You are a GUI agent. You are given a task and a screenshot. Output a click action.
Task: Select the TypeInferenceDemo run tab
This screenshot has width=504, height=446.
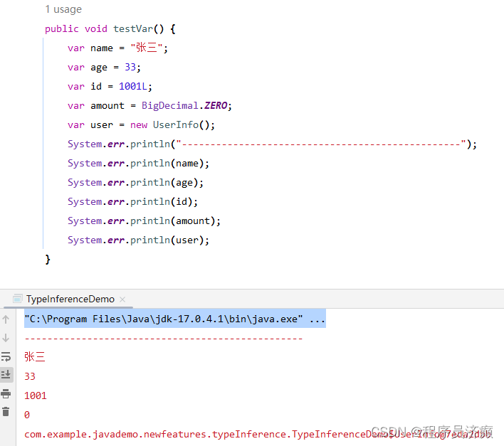(70, 299)
